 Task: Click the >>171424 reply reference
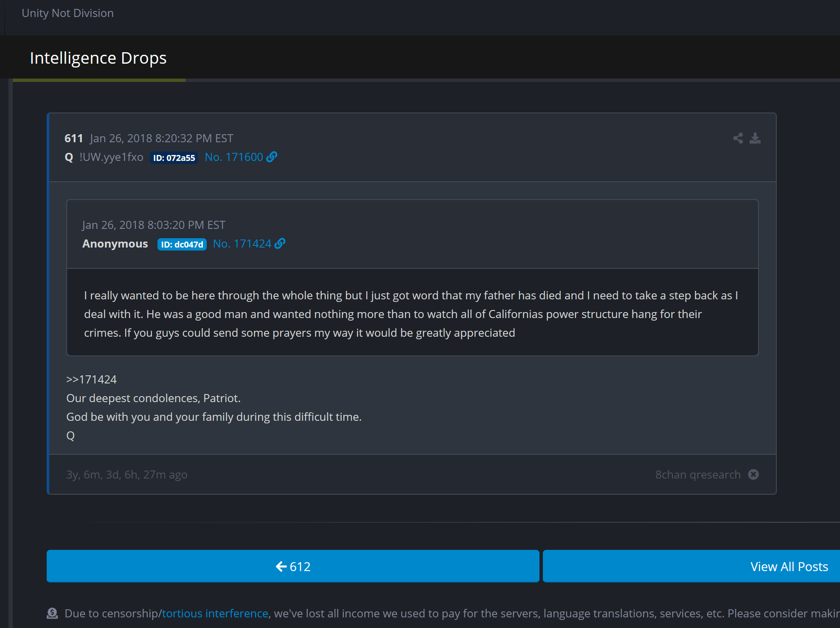coord(92,380)
